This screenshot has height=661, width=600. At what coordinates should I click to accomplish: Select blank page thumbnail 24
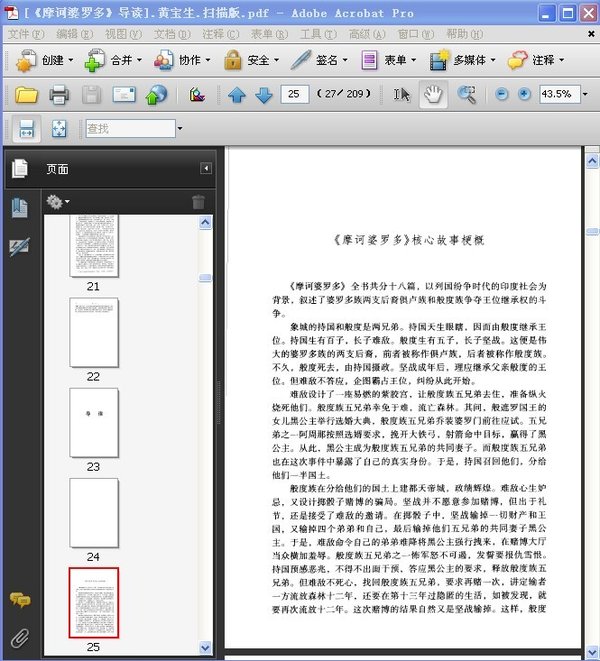(x=94, y=513)
